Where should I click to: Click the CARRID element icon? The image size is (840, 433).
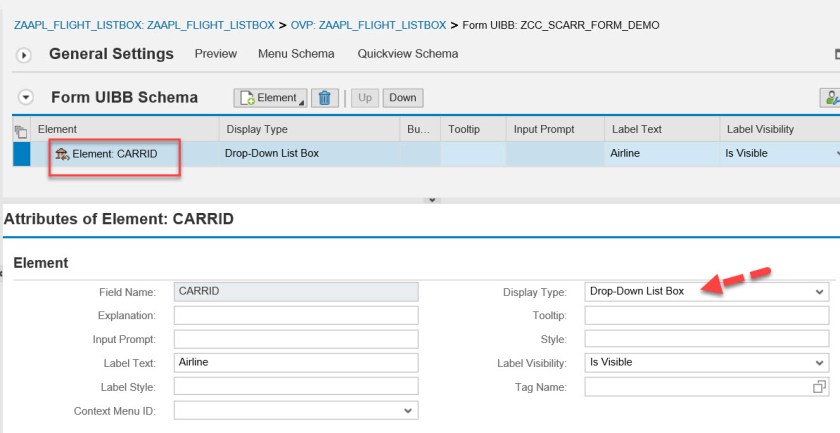pyautogui.click(x=62, y=154)
